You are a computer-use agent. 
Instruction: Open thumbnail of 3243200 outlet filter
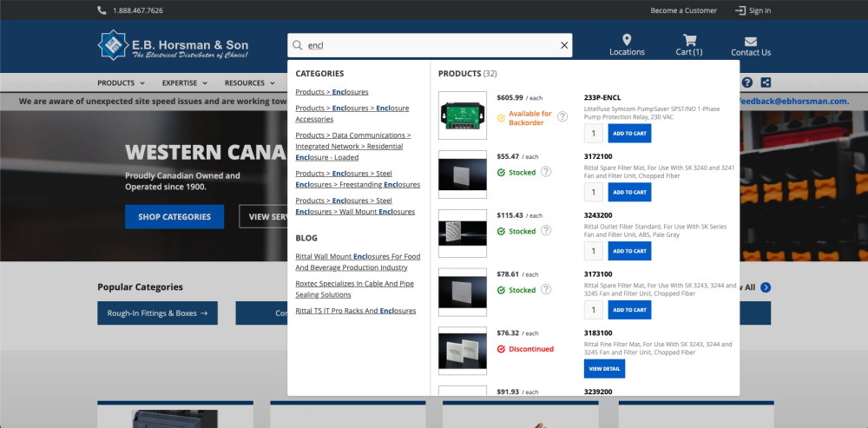click(x=463, y=234)
